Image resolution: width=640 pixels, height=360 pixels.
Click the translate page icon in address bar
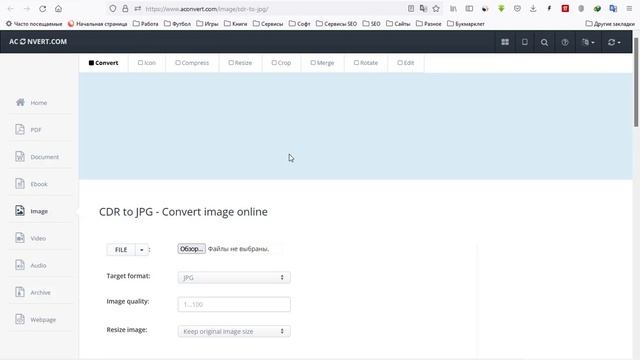pyautogui.click(x=423, y=9)
